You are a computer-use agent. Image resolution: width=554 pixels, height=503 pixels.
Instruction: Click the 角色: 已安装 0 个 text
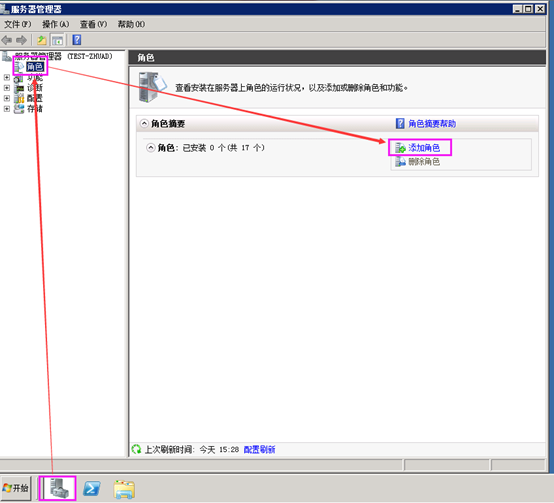point(211,148)
